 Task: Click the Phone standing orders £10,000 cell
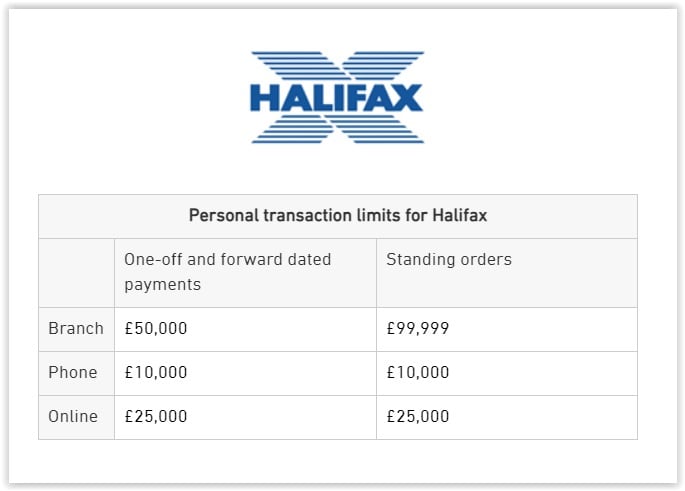pyautogui.click(x=507, y=373)
